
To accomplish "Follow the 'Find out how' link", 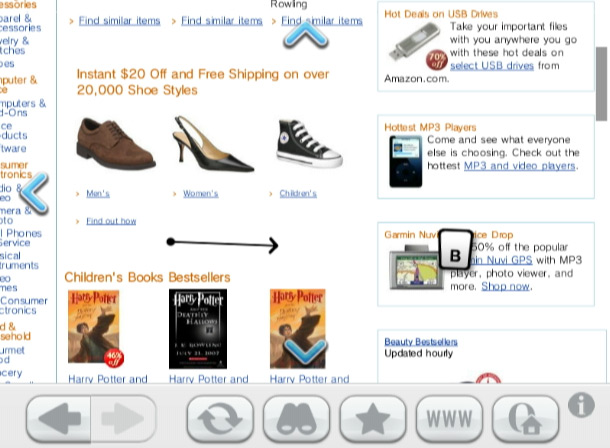I will click(111, 221).
